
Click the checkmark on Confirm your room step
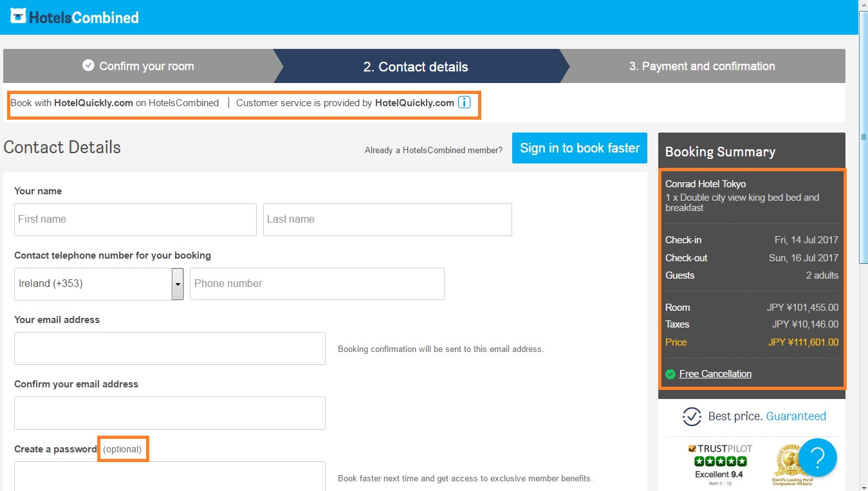click(x=88, y=66)
